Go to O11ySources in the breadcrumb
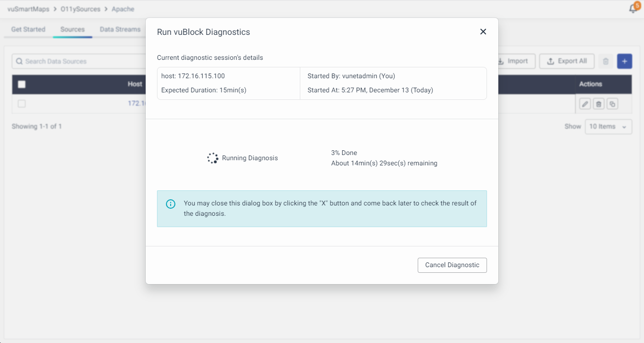This screenshot has width=644, height=343. click(81, 9)
